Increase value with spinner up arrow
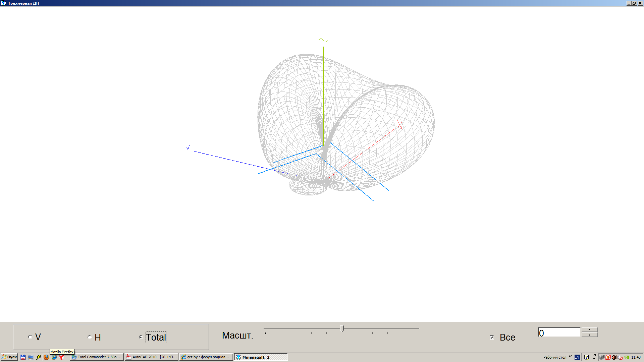Viewport: 644px width, 362px height. pos(589,330)
